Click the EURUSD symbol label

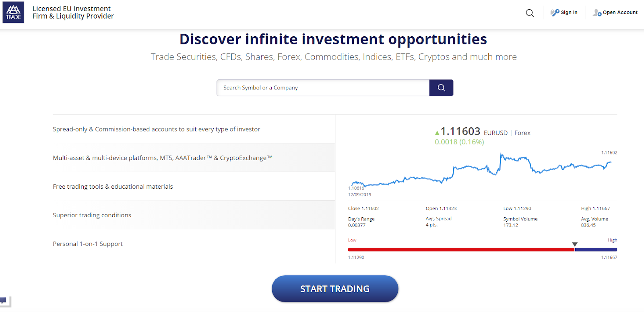495,133
